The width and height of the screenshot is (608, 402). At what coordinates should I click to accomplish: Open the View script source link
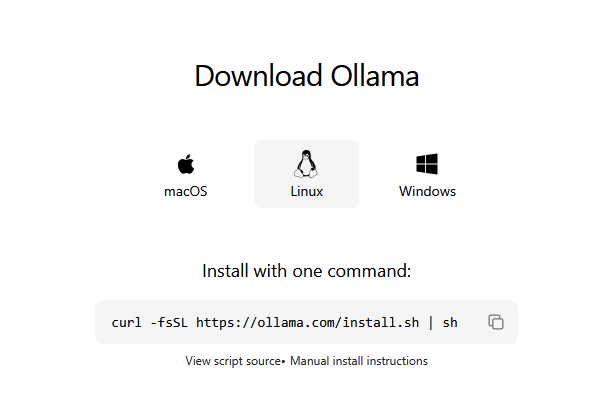[x=233, y=361]
